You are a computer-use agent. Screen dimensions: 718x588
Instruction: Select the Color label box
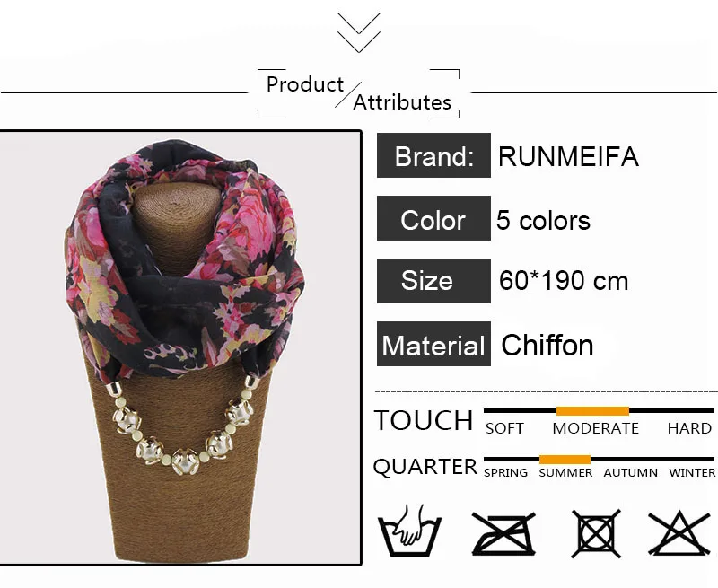coord(433,218)
